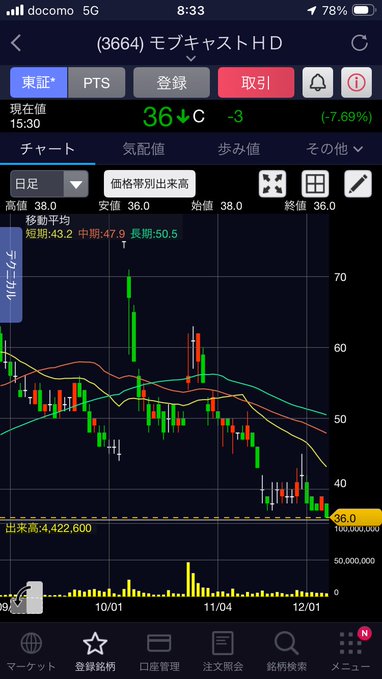Image resolution: width=382 pixels, height=679 pixels.
Task: Switch to the 歩み値 tab
Action: (x=239, y=149)
